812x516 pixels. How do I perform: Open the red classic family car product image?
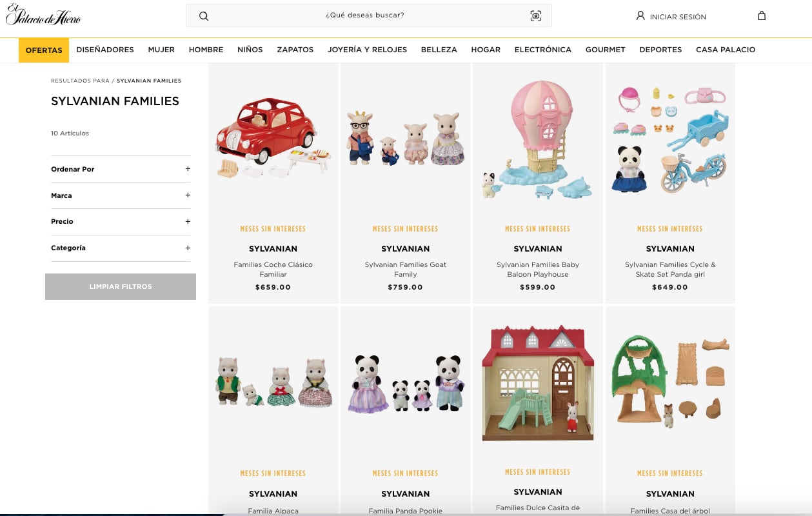click(273, 139)
